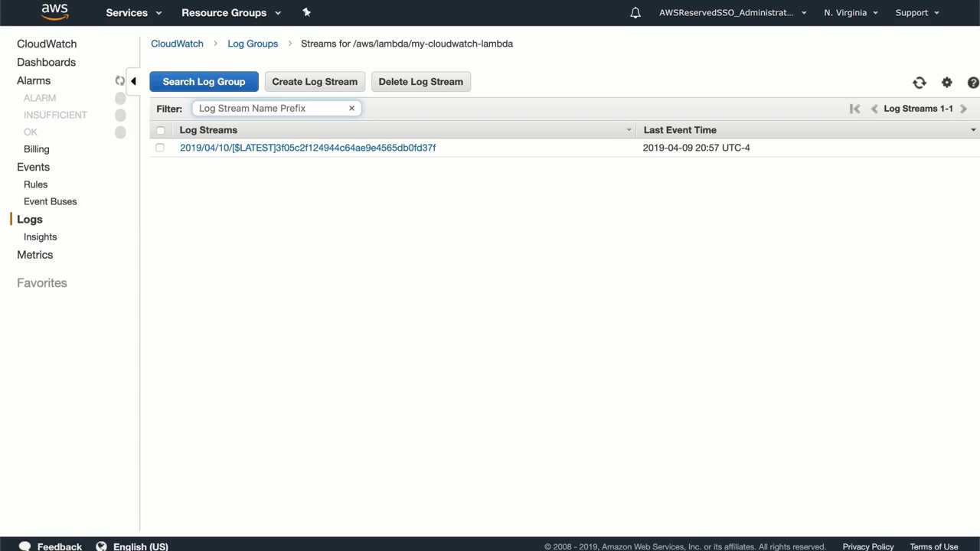The image size is (980, 551).
Task: Sort by the Last Event Time column arrow
Action: (973, 130)
